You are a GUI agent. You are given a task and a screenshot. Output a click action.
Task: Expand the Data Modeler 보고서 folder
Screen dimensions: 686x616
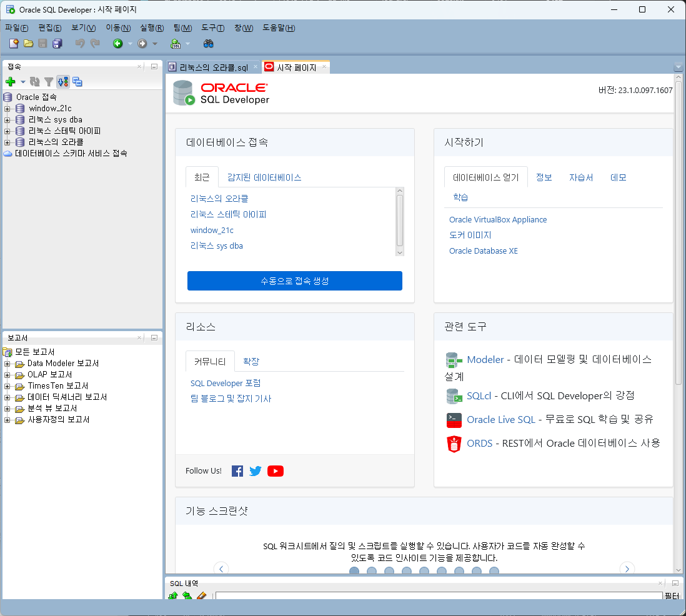pyautogui.click(x=7, y=364)
